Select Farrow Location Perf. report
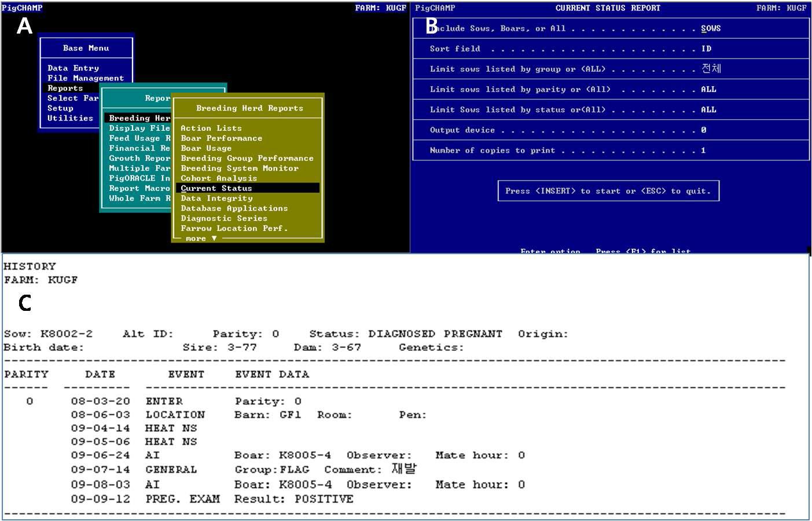Image resolution: width=812 pixels, height=521 pixels. pos(234,228)
